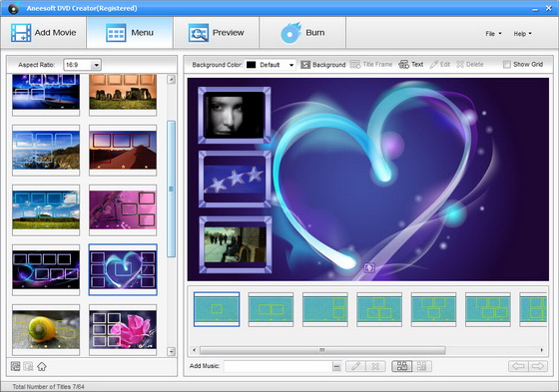Image resolution: width=559 pixels, height=392 pixels.
Task: Select the yellow snail menu template
Action: pos(46,329)
